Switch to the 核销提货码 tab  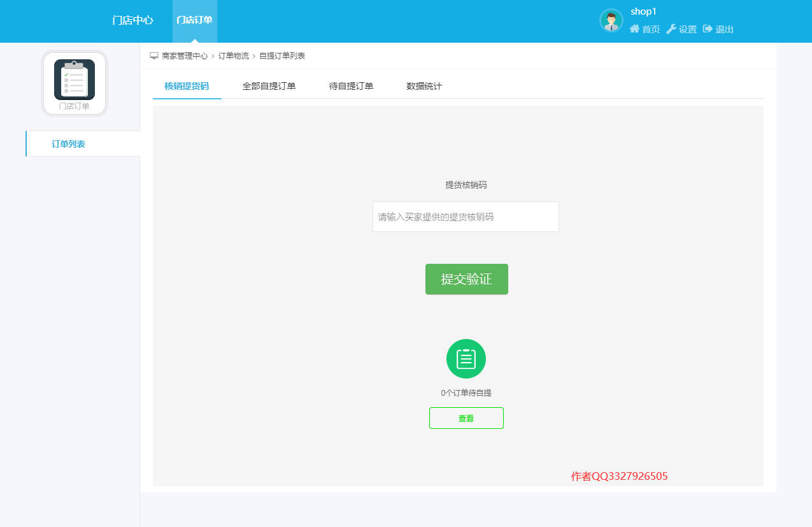tap(187, 86)
